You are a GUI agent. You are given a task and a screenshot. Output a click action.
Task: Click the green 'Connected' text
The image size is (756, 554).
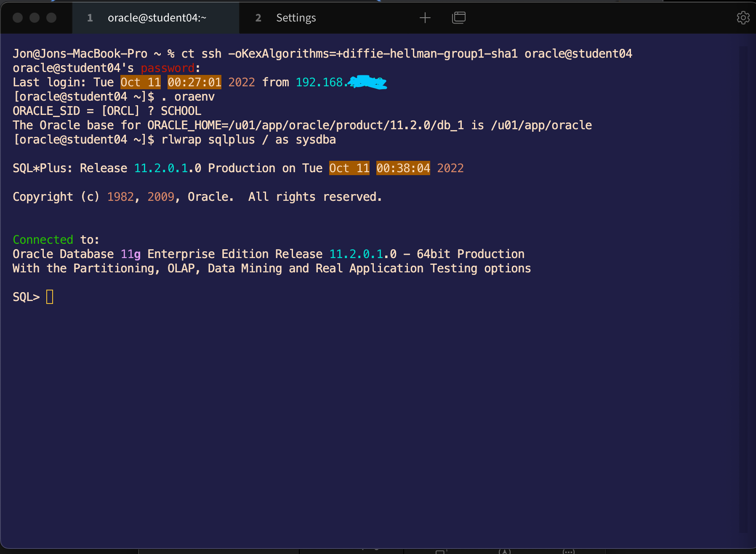[x=43, y=240]
